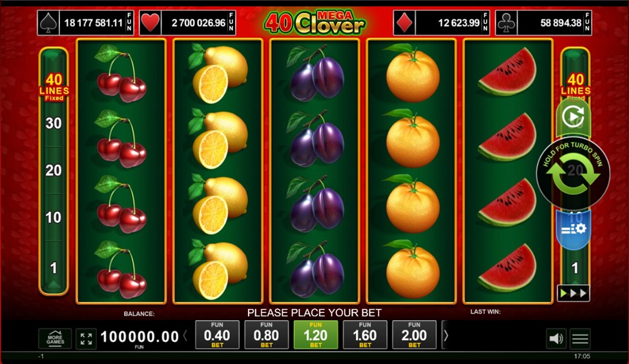Click the diamond jackpot icon

[x=404, y=23]
